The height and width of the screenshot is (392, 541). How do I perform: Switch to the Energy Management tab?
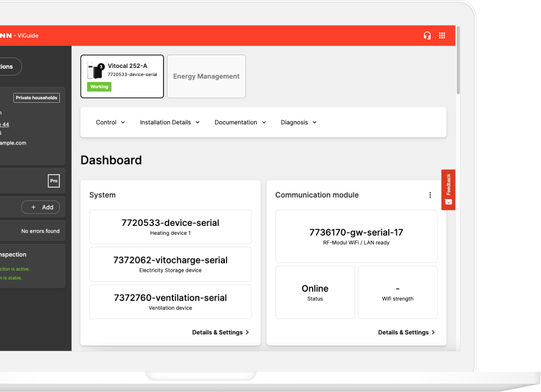pos(206,77)
